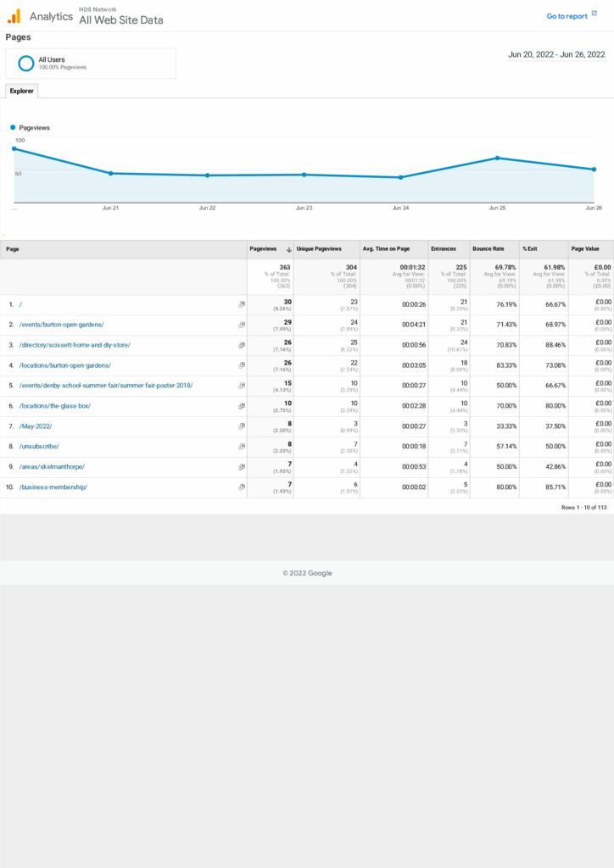Click open-page icon for /events/burton-open-gardens/ row
Image resolution: width=614 pixels, height=868 pixels.
point(242,325)
